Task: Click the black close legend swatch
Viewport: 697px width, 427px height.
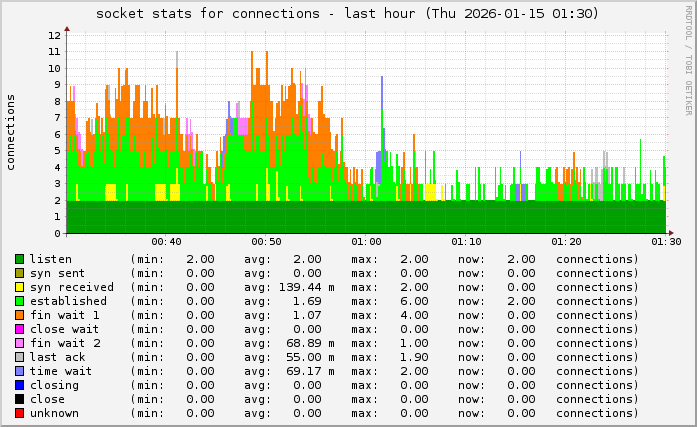Action: point(19,399)
